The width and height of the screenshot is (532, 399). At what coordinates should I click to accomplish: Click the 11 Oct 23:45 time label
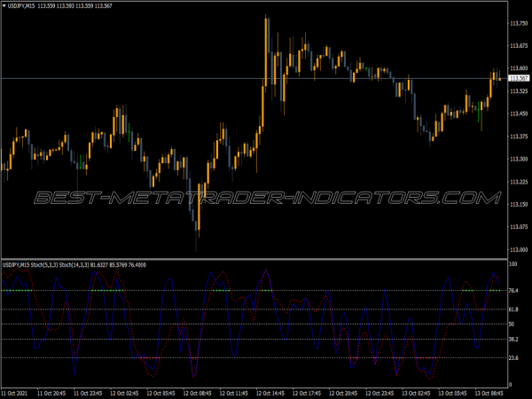click(x=88, y=394)
